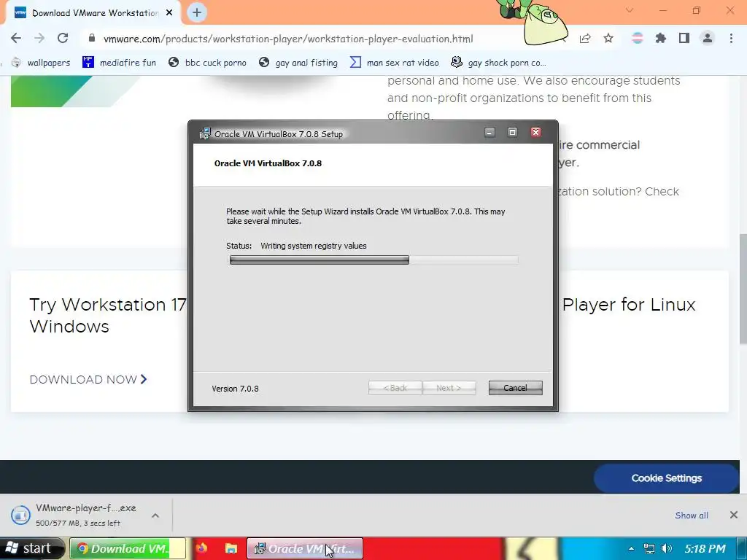
Task: Switch to Download VM Chrome taskbar item
Action: [128, 548]
